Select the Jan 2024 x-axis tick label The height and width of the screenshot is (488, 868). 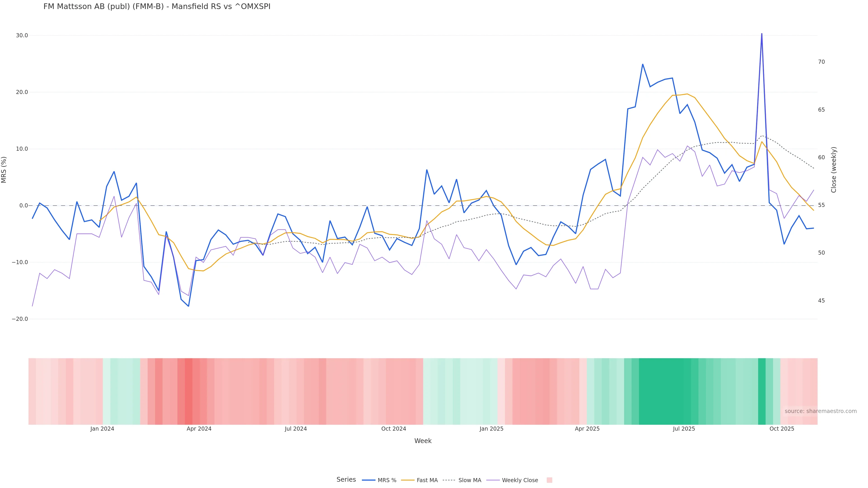[102, 429]
